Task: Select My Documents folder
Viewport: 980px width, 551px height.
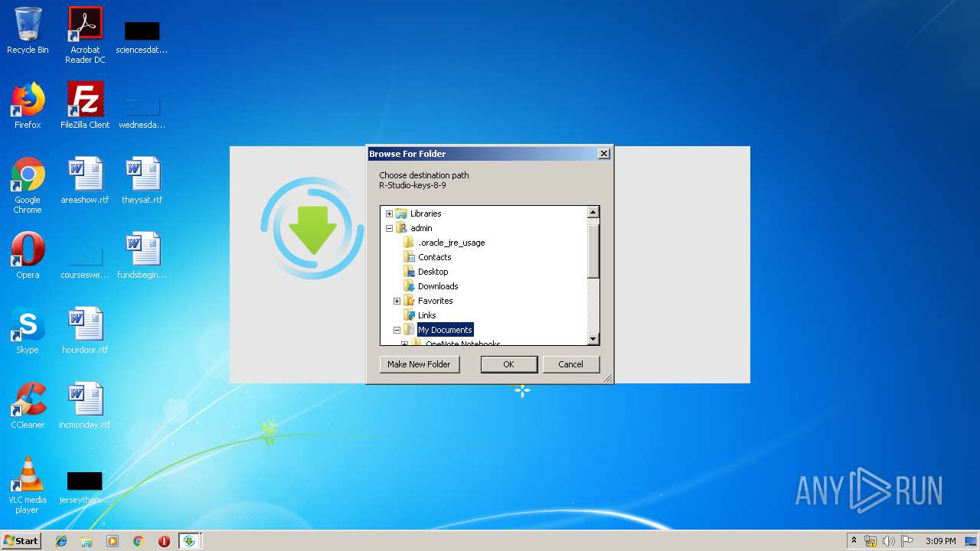Action: (x=445, y=330)
